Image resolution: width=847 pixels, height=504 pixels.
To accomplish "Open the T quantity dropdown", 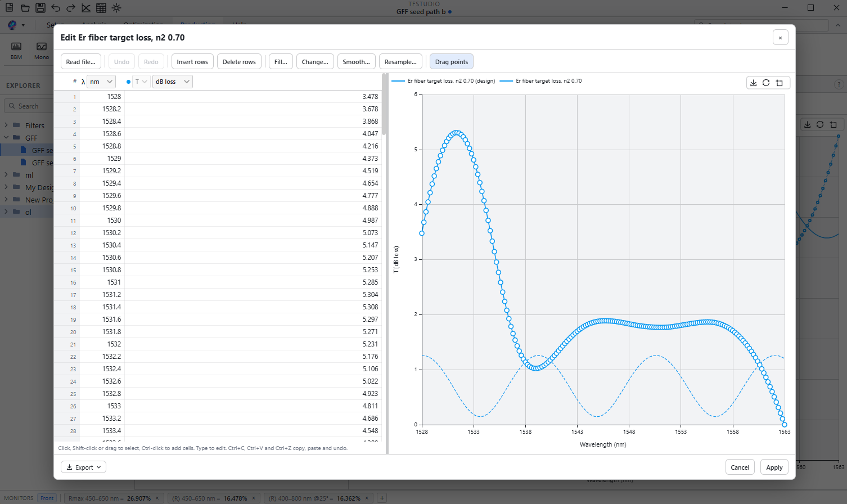I will pos(141,82).
